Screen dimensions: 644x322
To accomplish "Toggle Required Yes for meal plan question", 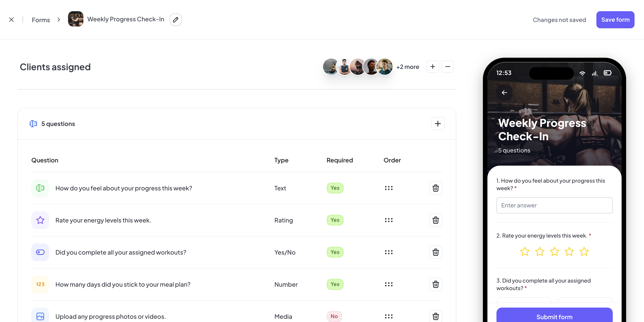I will [x=335, y=284].
